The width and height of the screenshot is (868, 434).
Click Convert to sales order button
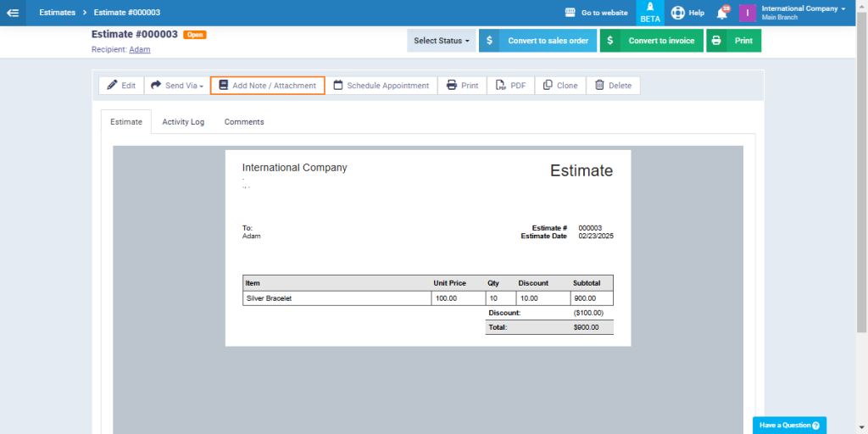coord(537,41)
